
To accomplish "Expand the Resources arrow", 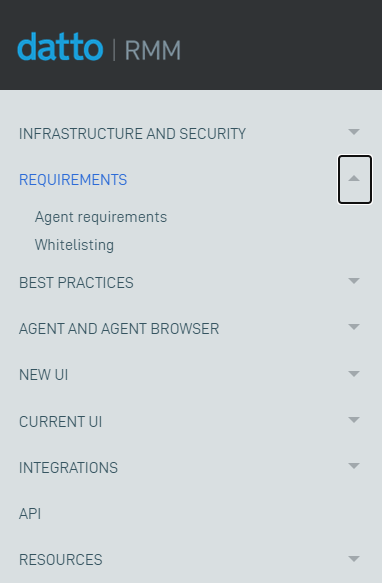I will point(354,558).
